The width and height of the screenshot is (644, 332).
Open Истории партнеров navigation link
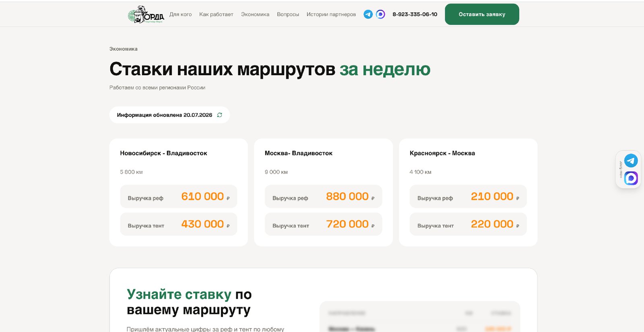point(331,14)
